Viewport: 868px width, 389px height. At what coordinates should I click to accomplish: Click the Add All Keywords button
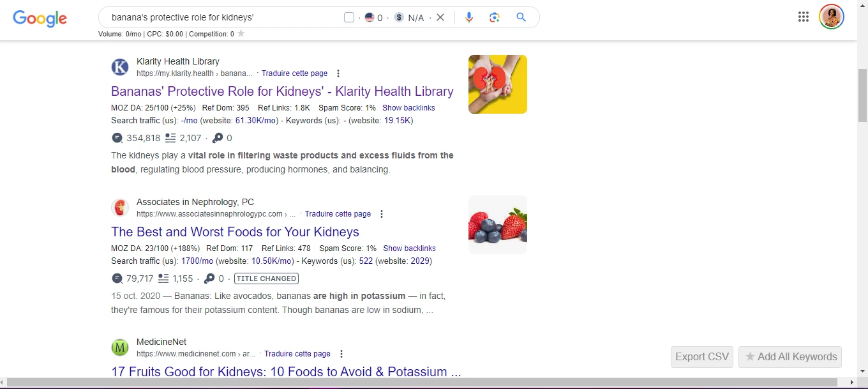(x=790, y=357)
